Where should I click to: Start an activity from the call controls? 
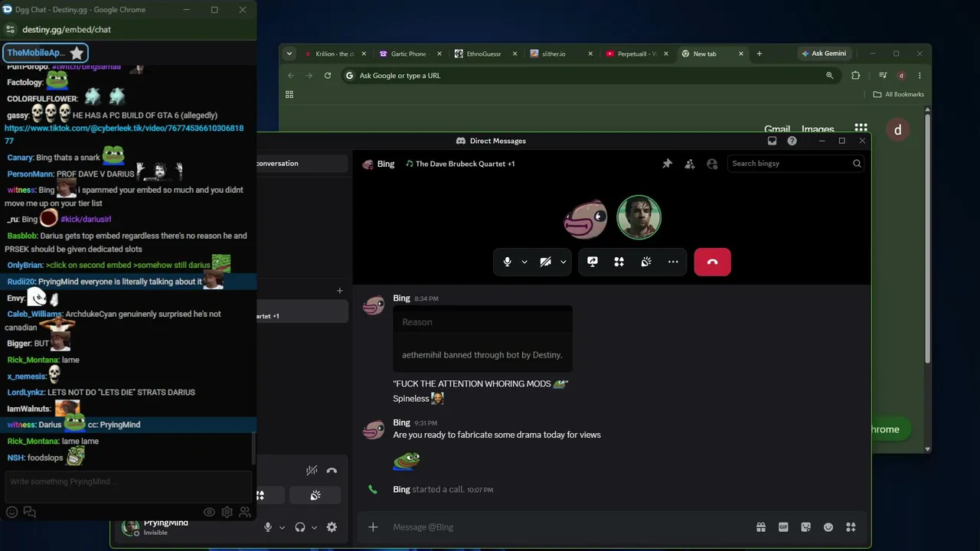[x=619, y=262]
